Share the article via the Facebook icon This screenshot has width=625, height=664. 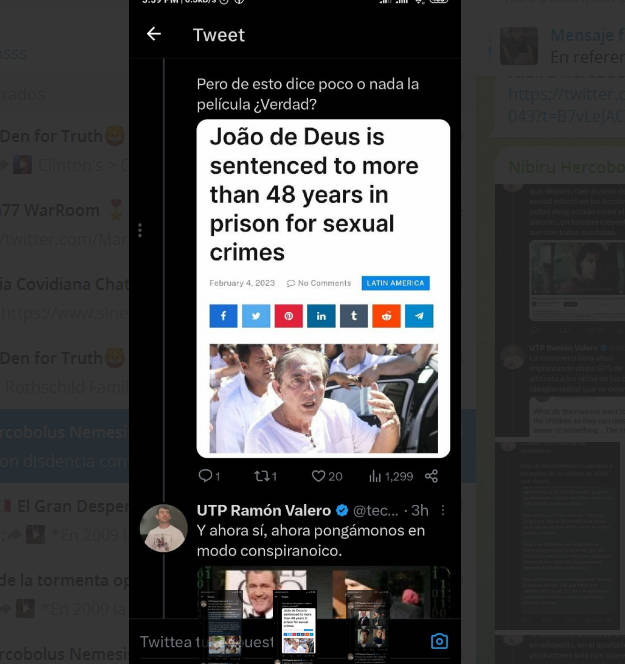tap(223, 315)
